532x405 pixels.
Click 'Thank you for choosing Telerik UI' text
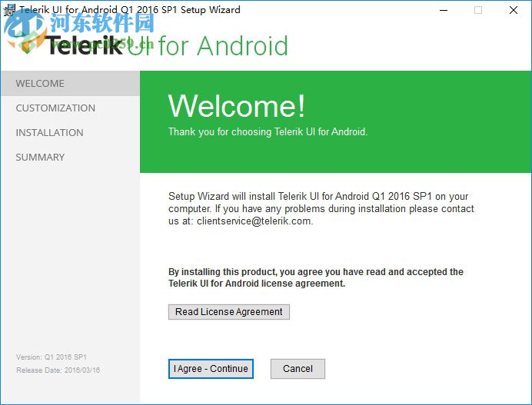(x=268, y=131)
